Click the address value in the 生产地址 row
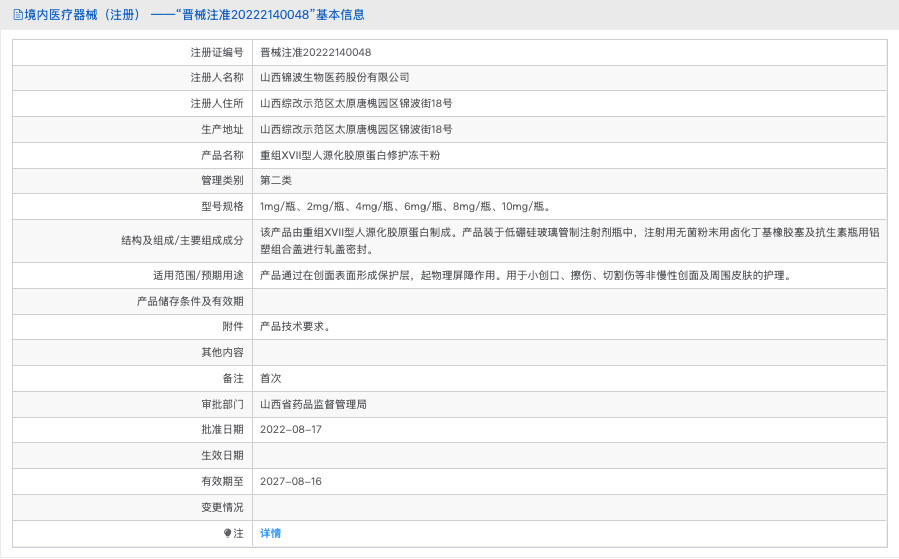 point(356,129)
